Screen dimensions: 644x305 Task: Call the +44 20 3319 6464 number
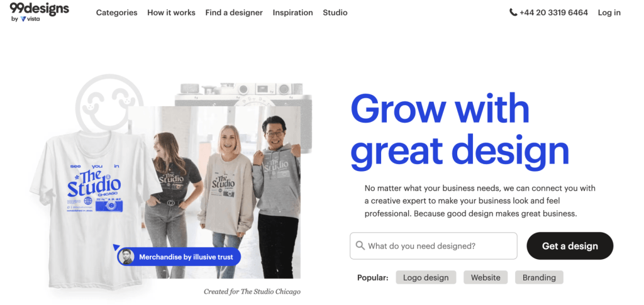[553, 13]
